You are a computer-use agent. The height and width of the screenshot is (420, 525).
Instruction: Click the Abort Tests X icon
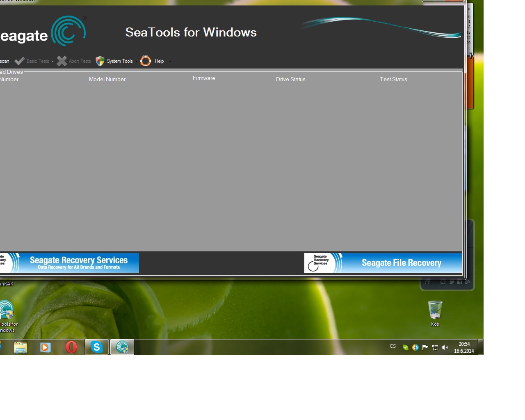62,61
